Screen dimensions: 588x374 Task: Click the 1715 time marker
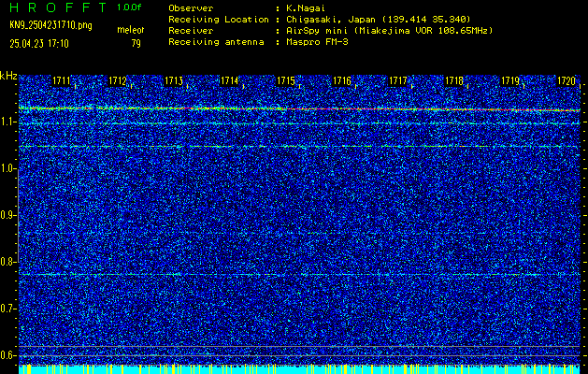[x=286, y=80]
